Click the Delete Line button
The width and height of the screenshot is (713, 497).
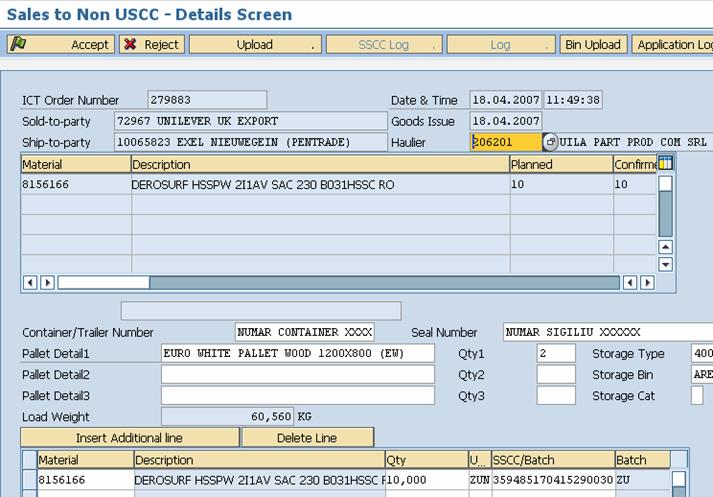pos(308,438)
